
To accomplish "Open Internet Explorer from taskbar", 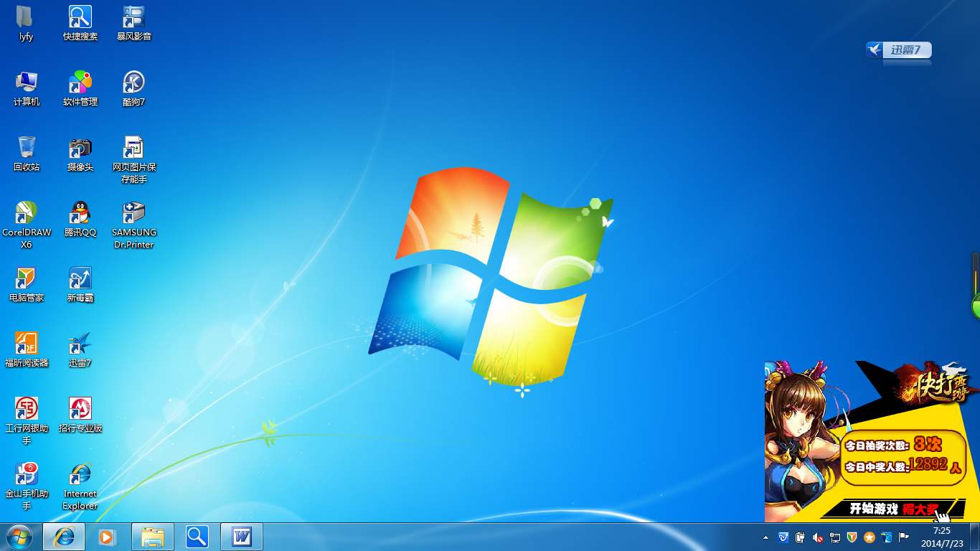I will click(x=64, y=537).
